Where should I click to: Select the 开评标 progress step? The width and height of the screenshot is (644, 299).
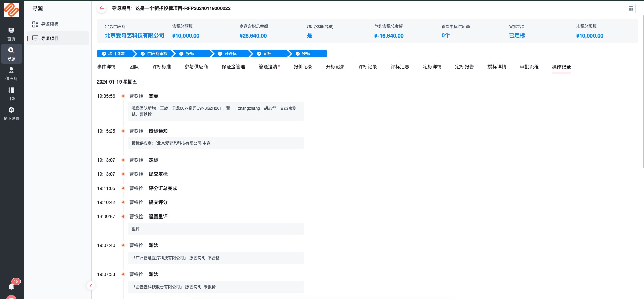coord(231,54)
